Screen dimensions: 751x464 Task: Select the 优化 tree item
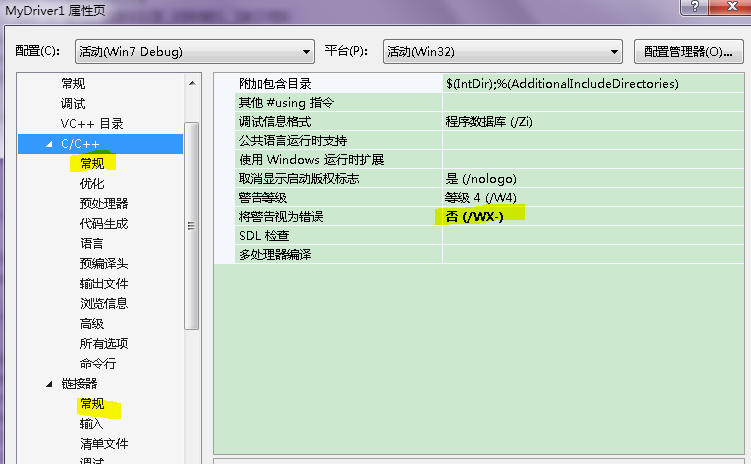[x=92, y=184]
